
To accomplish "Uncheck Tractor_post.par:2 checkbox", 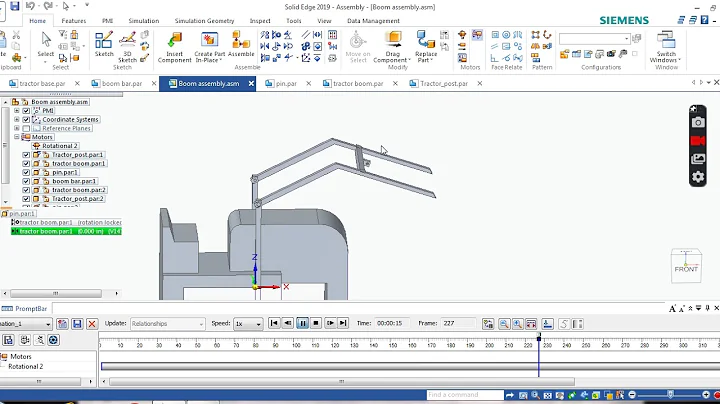I will (26, 199).
